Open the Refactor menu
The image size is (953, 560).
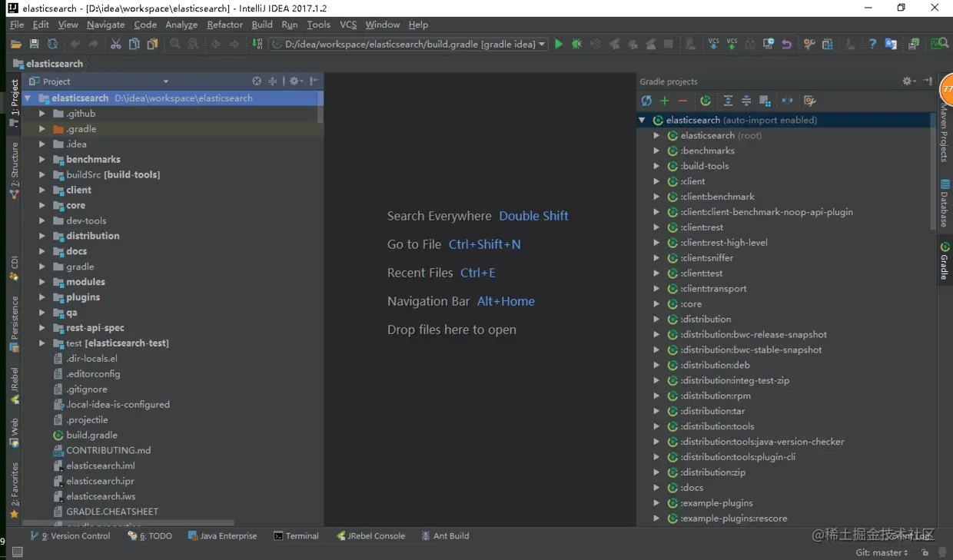(224, 25)
